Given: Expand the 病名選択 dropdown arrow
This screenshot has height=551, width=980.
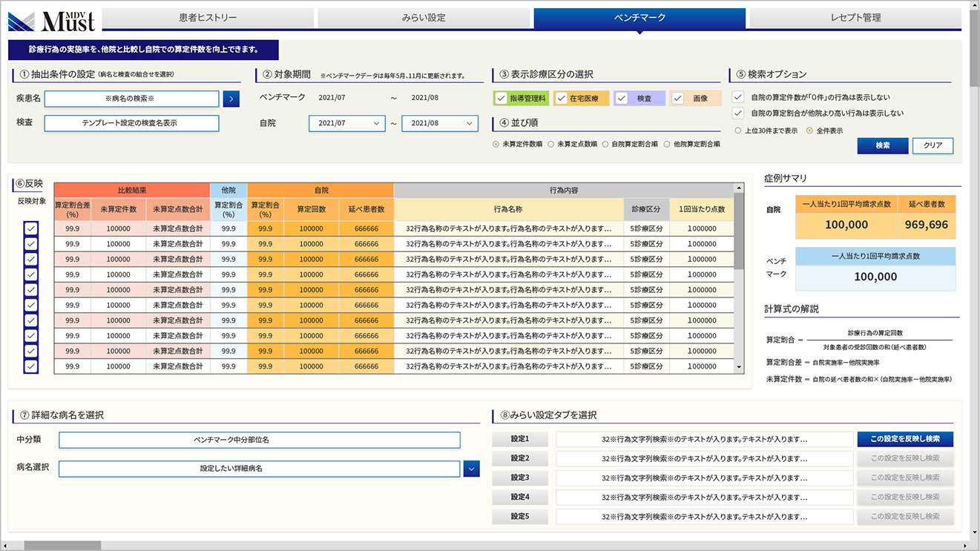Looking at the screenshot, I should [471, 469].
